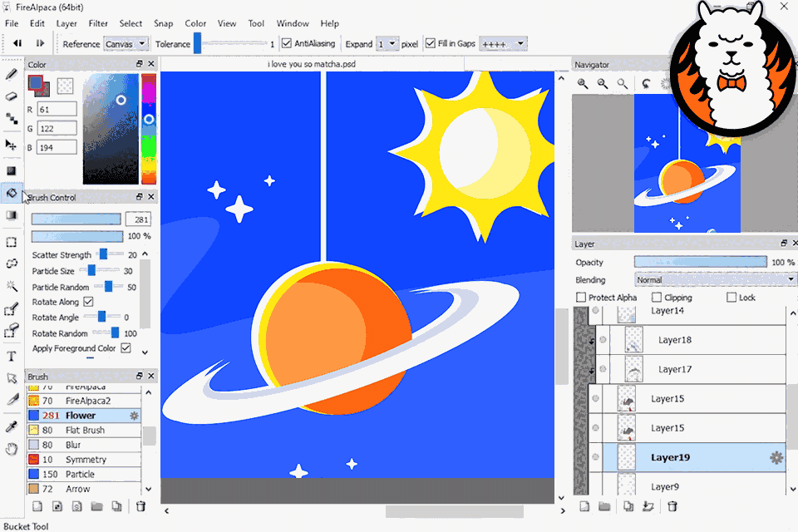Select the Text tool

point(11,357)
